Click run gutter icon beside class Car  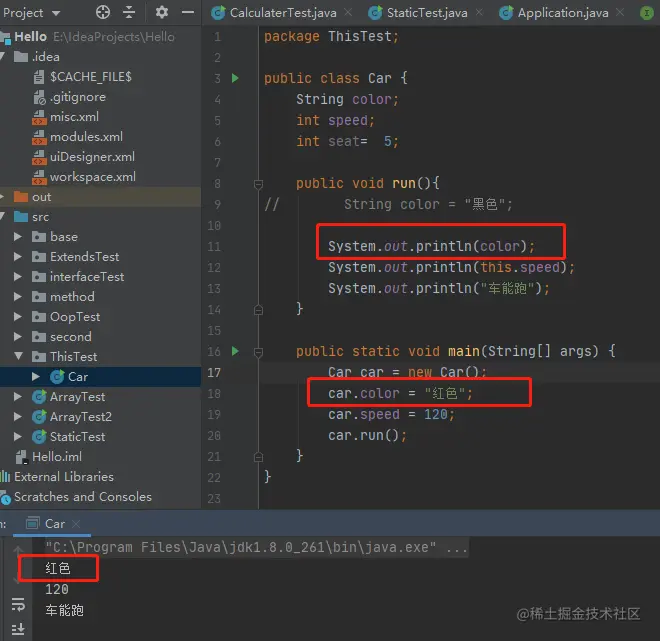coord(235,78)
